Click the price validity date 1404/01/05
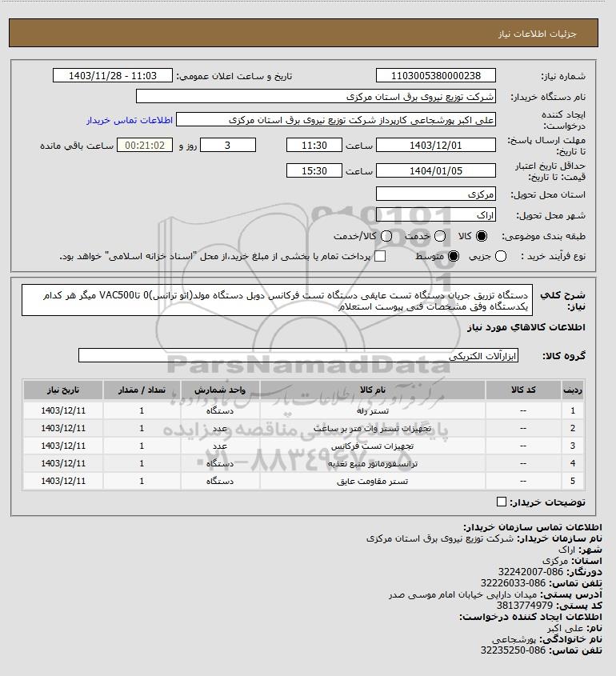 436,170
